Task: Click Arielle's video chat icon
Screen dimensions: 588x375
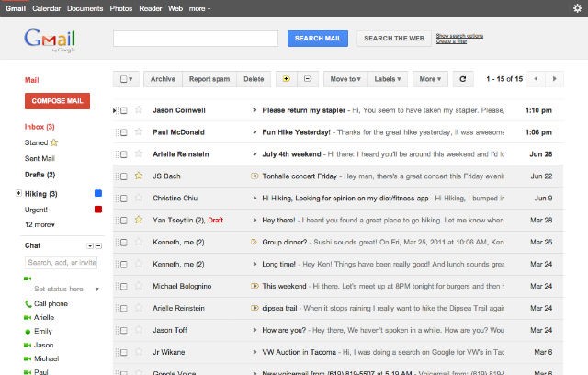Action: pyautogui.click(x=28, y=318)
